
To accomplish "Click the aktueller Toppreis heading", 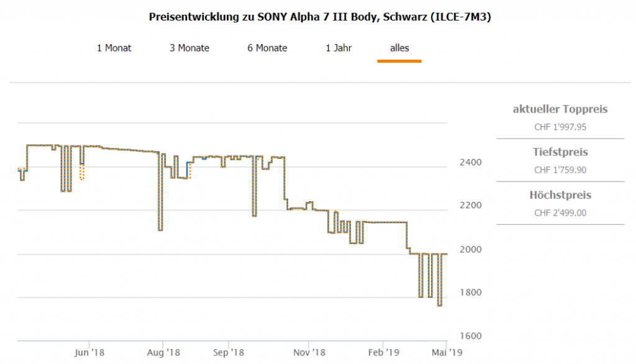I will point(560,109).
